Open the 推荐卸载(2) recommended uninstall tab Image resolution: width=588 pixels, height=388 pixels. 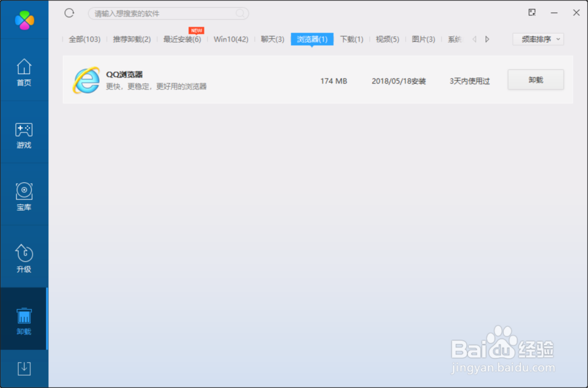point(131,39)
